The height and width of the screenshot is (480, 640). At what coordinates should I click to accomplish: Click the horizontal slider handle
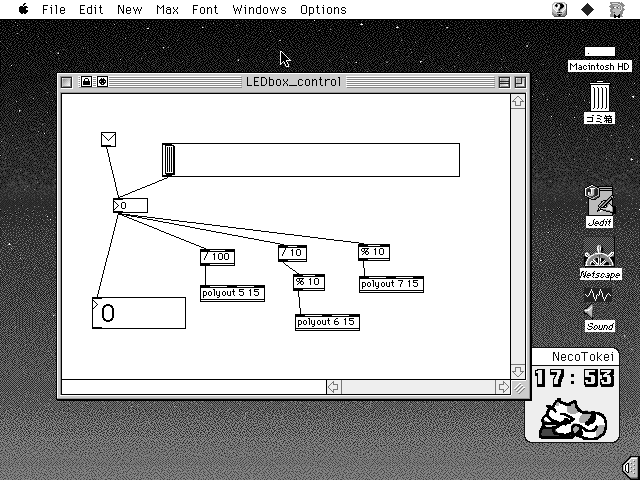coord(169,160)
